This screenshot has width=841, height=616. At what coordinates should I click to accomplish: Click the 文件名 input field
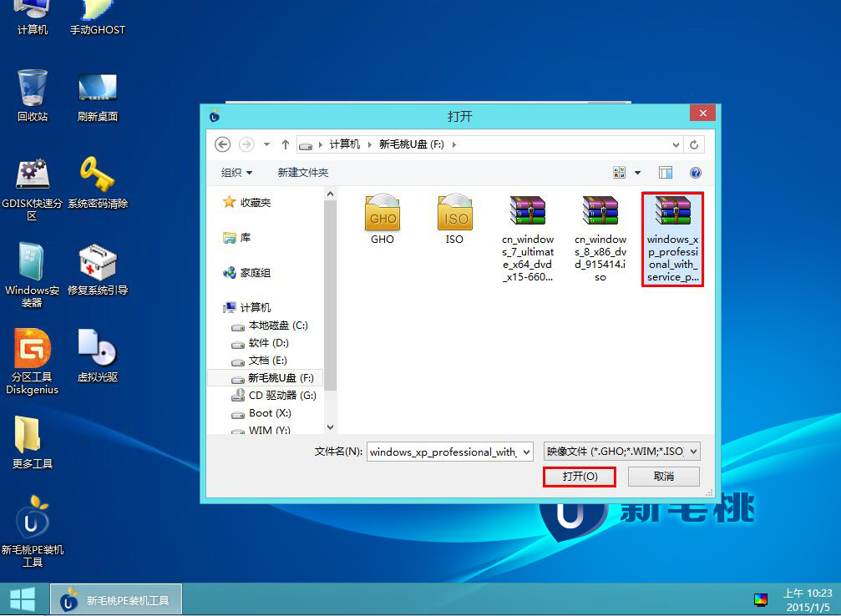point(444,452)
